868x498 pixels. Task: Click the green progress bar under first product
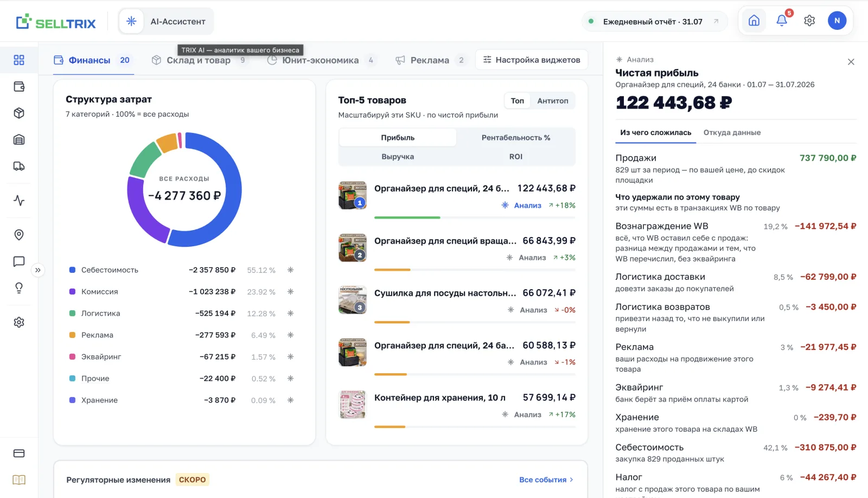(407, 218)
